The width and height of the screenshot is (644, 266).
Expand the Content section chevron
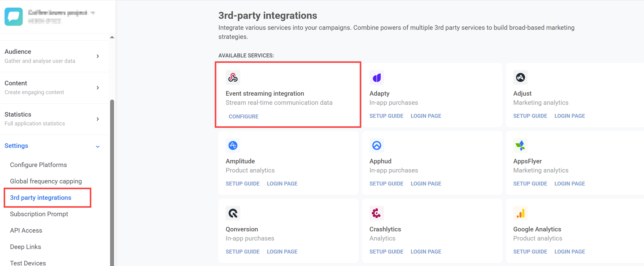tap(98, 88)
